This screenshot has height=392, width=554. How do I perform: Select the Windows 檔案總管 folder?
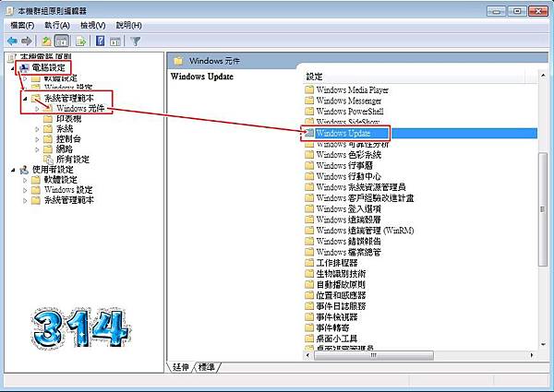click(349, 252)
